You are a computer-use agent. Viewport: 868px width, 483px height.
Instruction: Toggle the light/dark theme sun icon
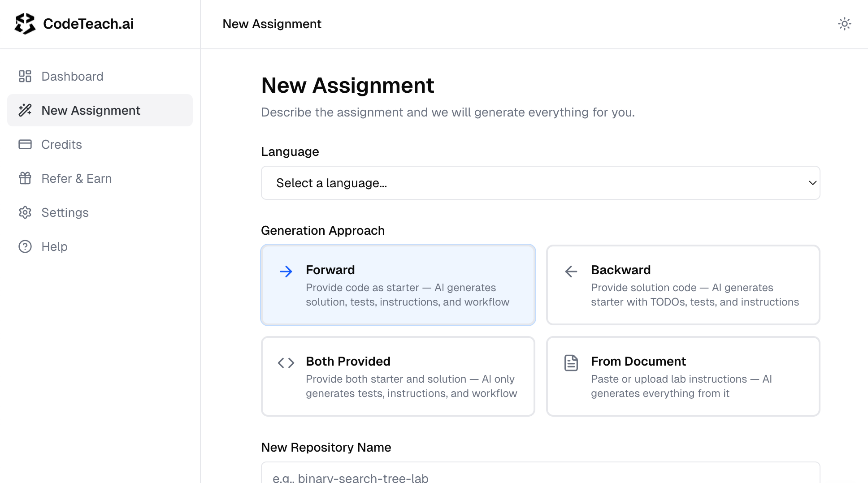845,24
